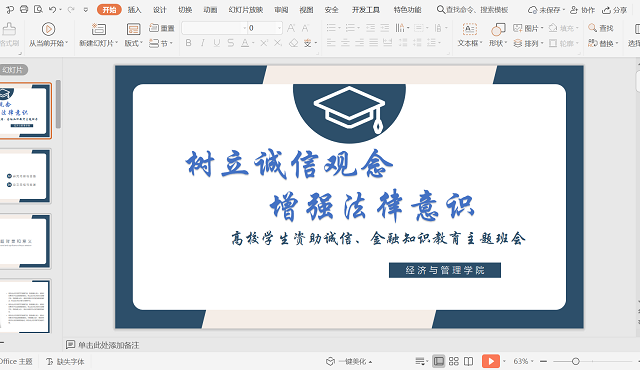Screen dimensions: 640x370
Task: Open the Transitions (切换) tab
Action: point(185,9)
